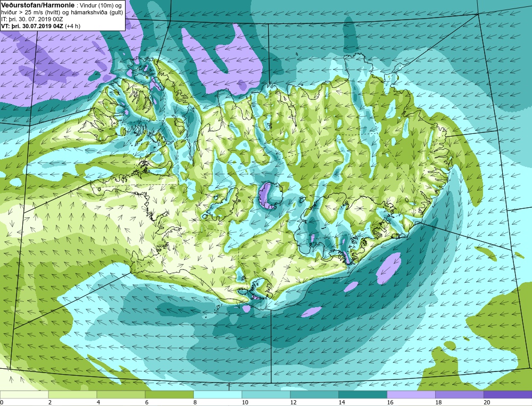Viewport: 532px width, 406px height.
Task: Click the legend scale label "14"
Action: point(342,402)
